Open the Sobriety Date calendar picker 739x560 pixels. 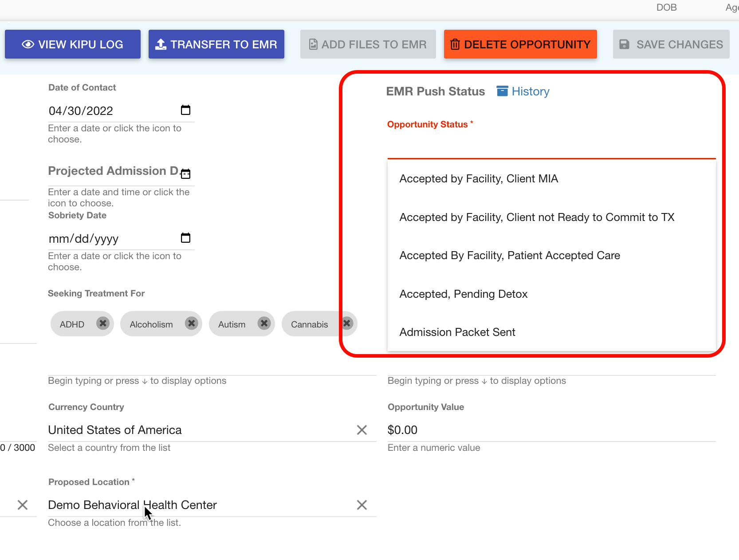click(x=185, y=238)
